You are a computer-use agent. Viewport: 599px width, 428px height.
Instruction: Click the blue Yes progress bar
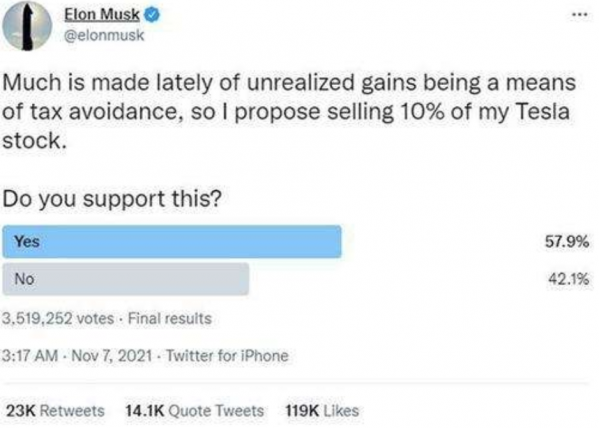pyautogui.click(x=172, y=242)
